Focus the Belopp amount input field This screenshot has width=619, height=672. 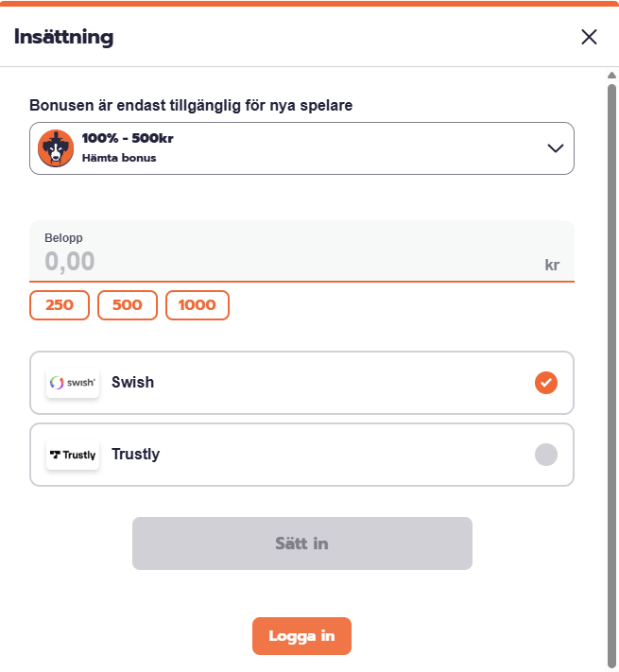pyautogui.click(x=284, y=261)
